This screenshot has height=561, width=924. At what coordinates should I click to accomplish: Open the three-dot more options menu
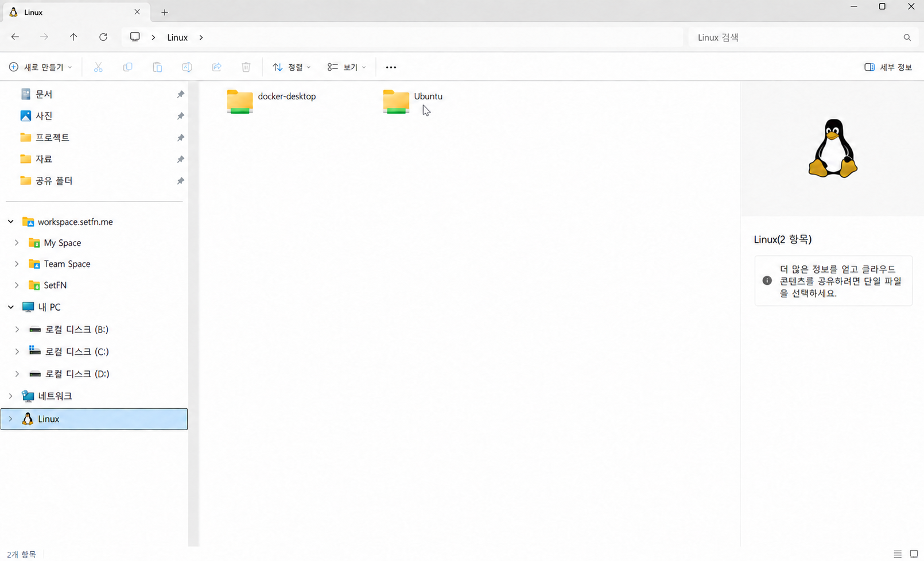coord(391,67)
